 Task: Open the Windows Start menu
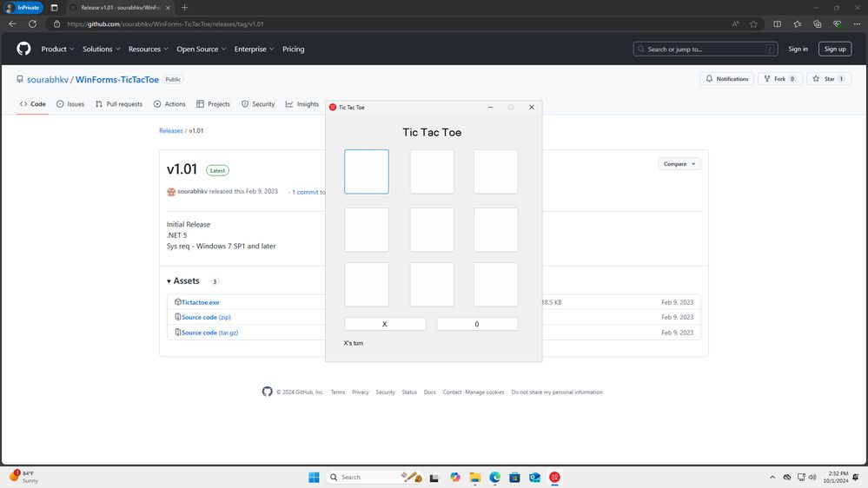point(314,477)
